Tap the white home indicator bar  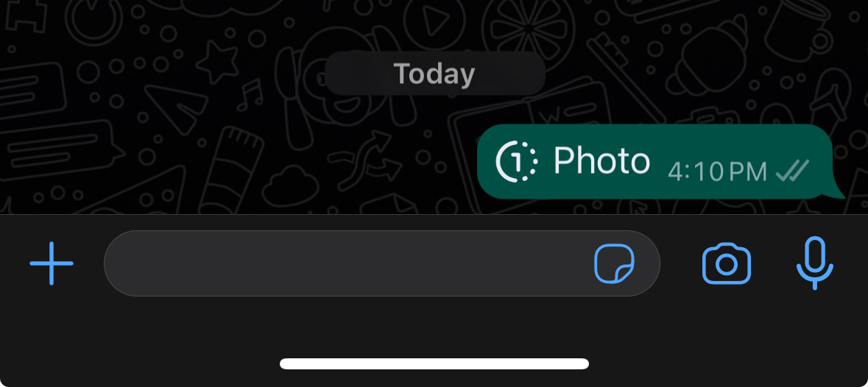click(x=434, y=363)
